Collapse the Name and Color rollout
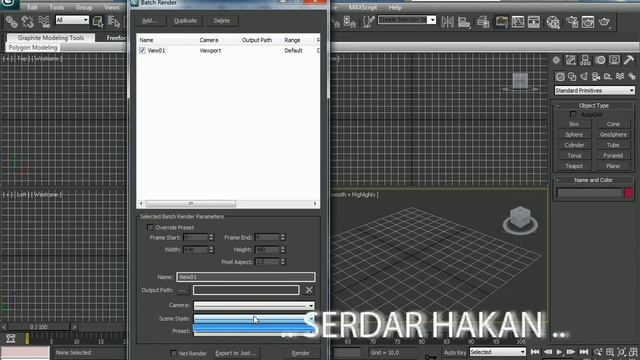Screen dimensions: 640x360 click(593, 180)
